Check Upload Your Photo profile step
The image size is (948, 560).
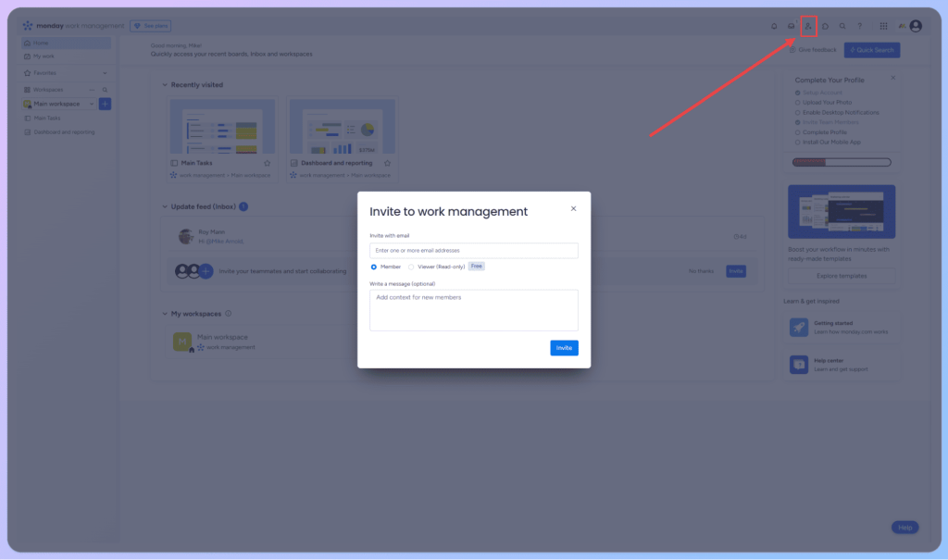[797, 103]
